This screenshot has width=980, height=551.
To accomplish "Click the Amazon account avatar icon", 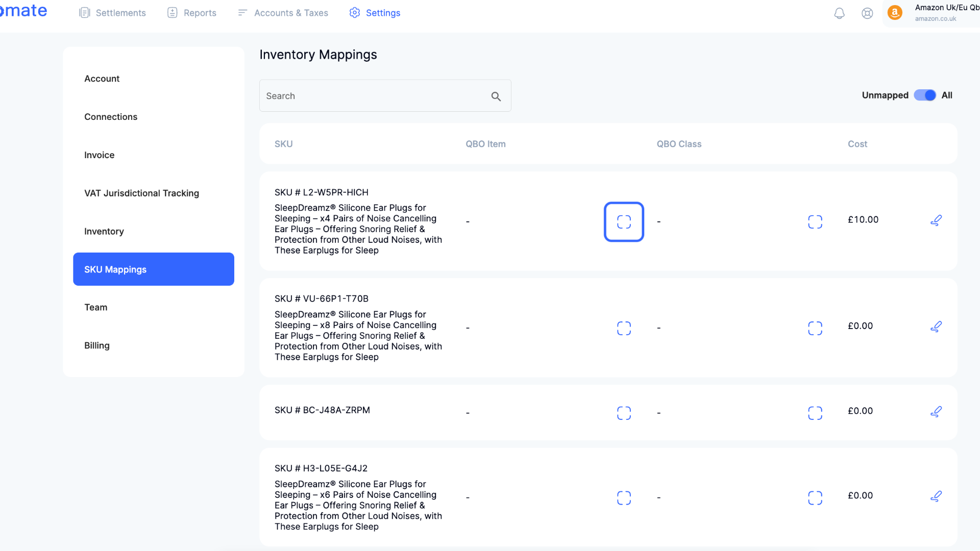I will pos(895,13).
